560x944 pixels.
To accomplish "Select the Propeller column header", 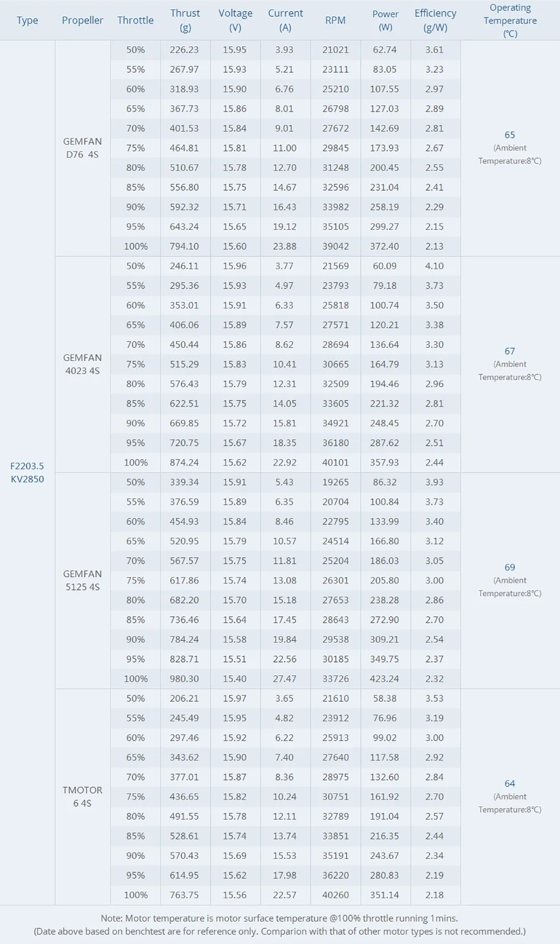I will (x=83, y=21).
